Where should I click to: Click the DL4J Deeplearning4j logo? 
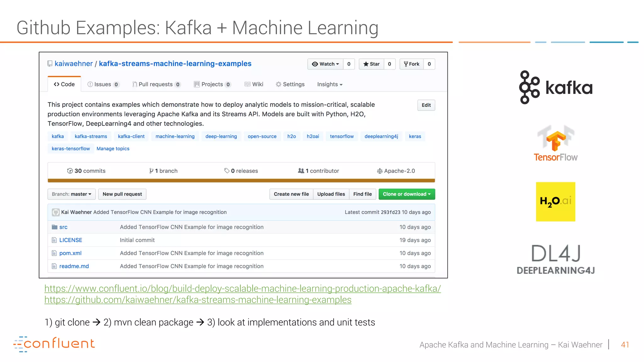556,259
